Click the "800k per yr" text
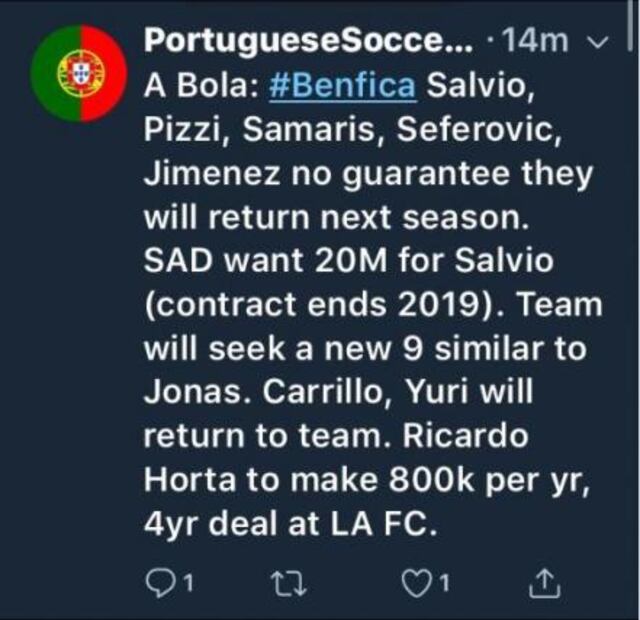This screenshot has width=640, height=620. [x=492, y=479]
